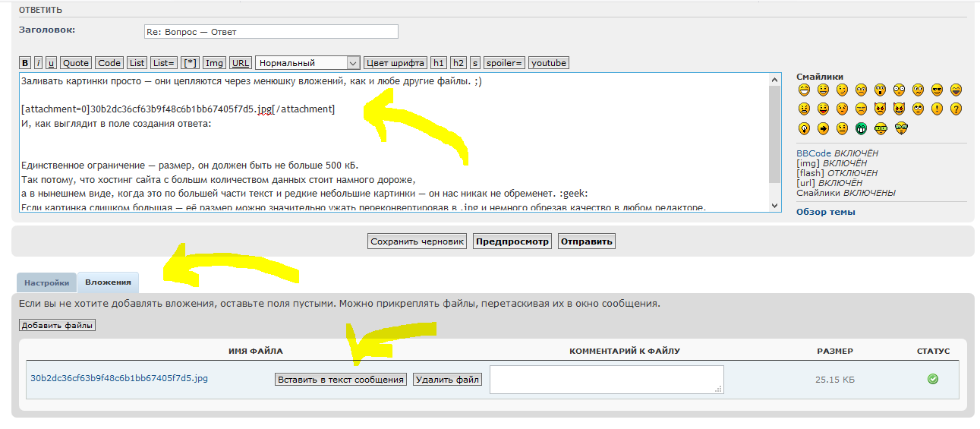
Task: Open the font size dropdown 'Нормальный'
Action: click(x=307, y=63)
